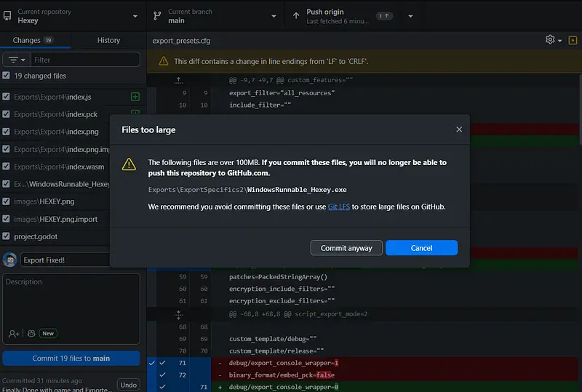Open diff settings gear icon

pos(551,40)
